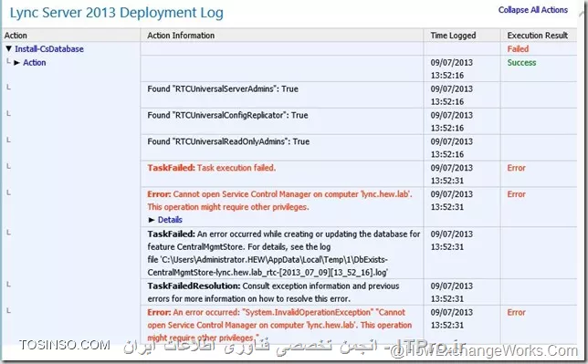Collapse the Install-CsDatabase tree arrow

pyautogui.click(x=8, y=48)
